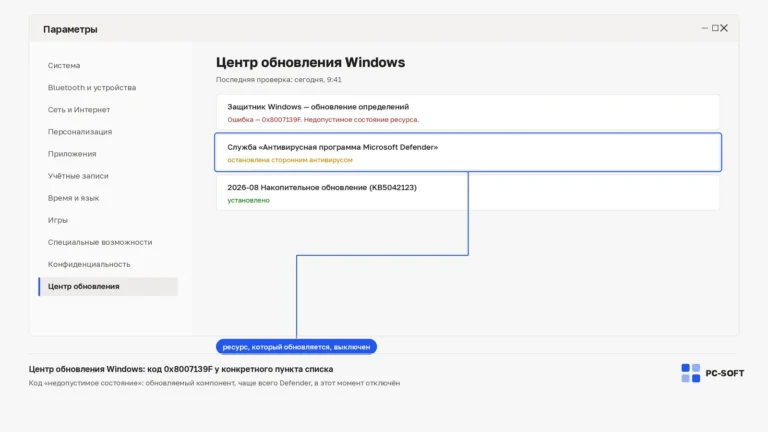768x432 pixels.
Task: Open the Система settings section
Action: [64, 66]
